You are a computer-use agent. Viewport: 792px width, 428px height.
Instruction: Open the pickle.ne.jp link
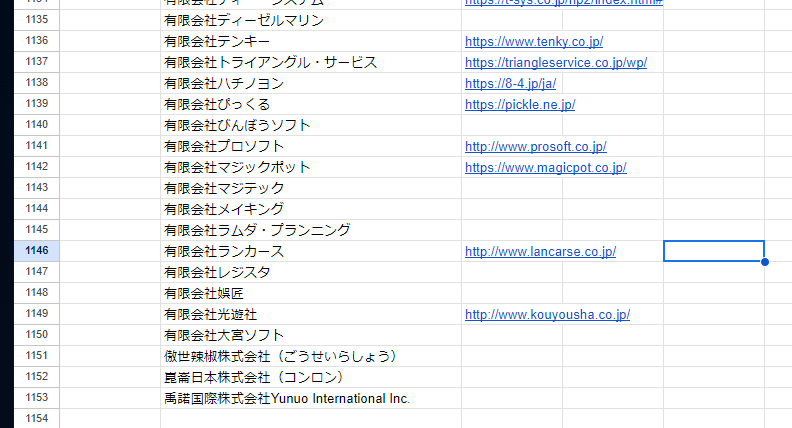tap(520, 105)
